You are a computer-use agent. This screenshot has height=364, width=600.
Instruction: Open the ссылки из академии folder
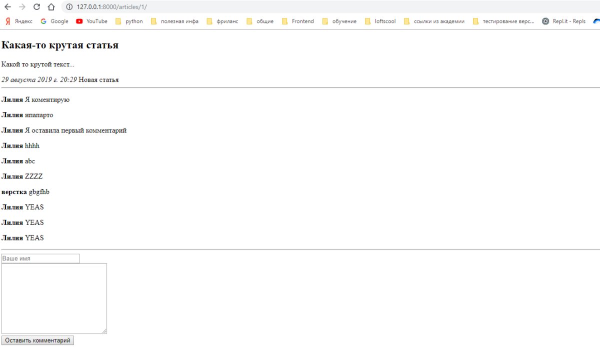pos(434,21)
